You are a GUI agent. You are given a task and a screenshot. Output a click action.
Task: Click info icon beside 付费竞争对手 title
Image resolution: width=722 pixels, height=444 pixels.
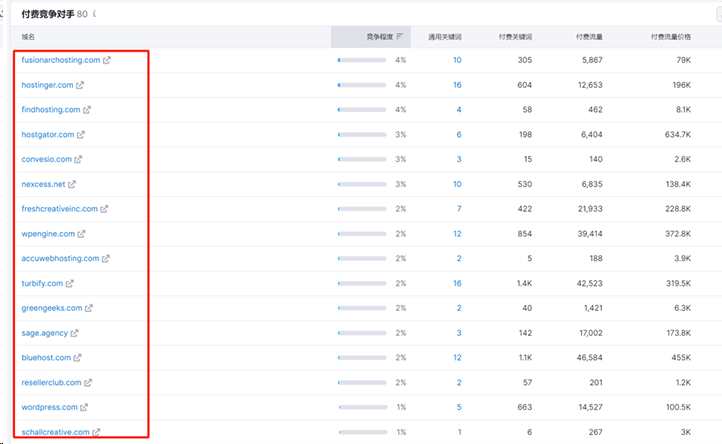(94, 14)
